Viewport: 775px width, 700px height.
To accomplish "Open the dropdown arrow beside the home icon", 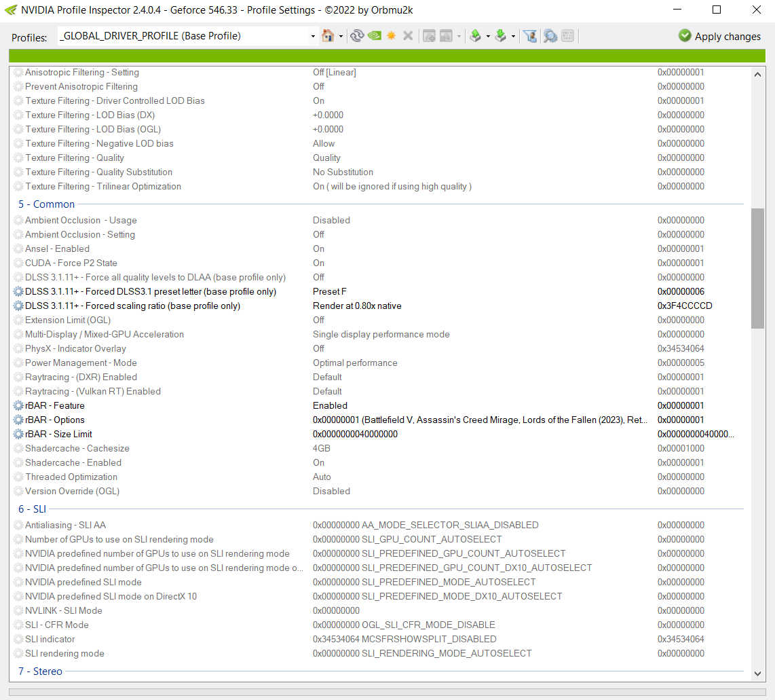I will tap(341, 36).
